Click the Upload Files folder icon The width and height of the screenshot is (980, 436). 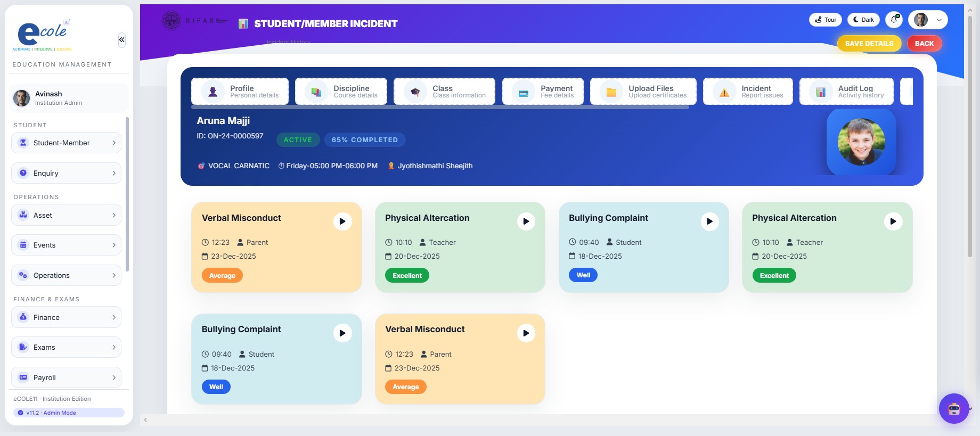pyautogui.click(x=611, y=92)
